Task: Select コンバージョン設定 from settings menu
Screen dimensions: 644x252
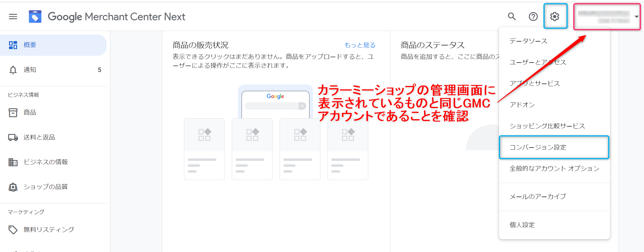Action: (538, 147)
